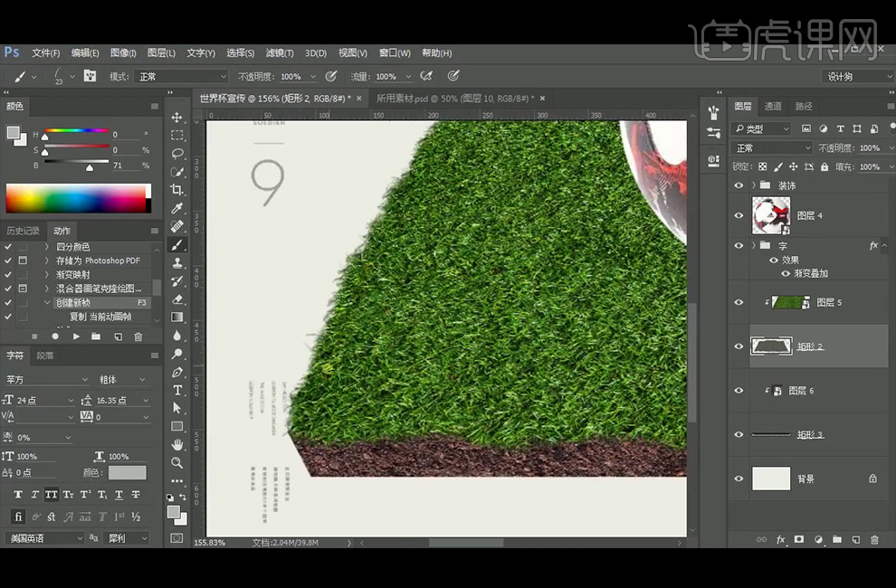Image resolution: width=896 pixels, height=588 pixels.
Task: Click the text color swatch
Action: [x=127, y=473]
